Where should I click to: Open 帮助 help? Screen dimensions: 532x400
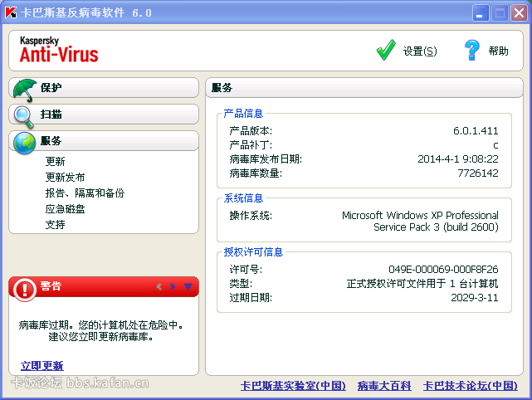pyautogui.click(x=498, y=51)
